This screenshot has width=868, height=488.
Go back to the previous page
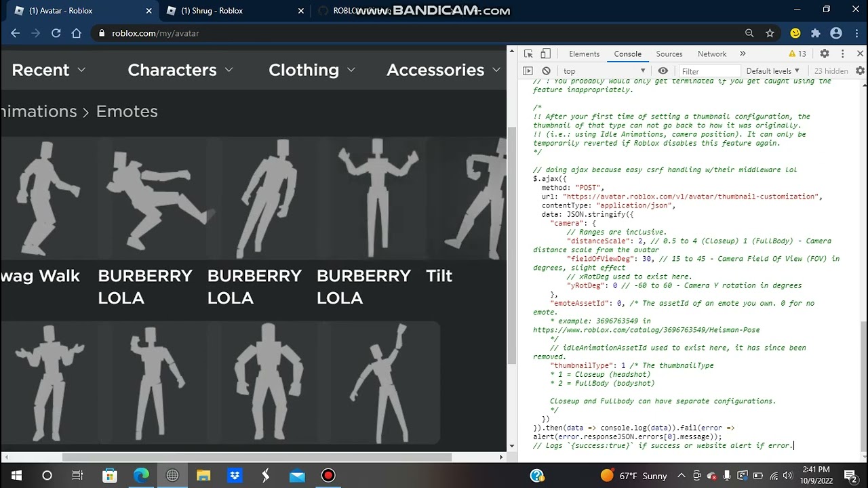click(x=15, y=33)
